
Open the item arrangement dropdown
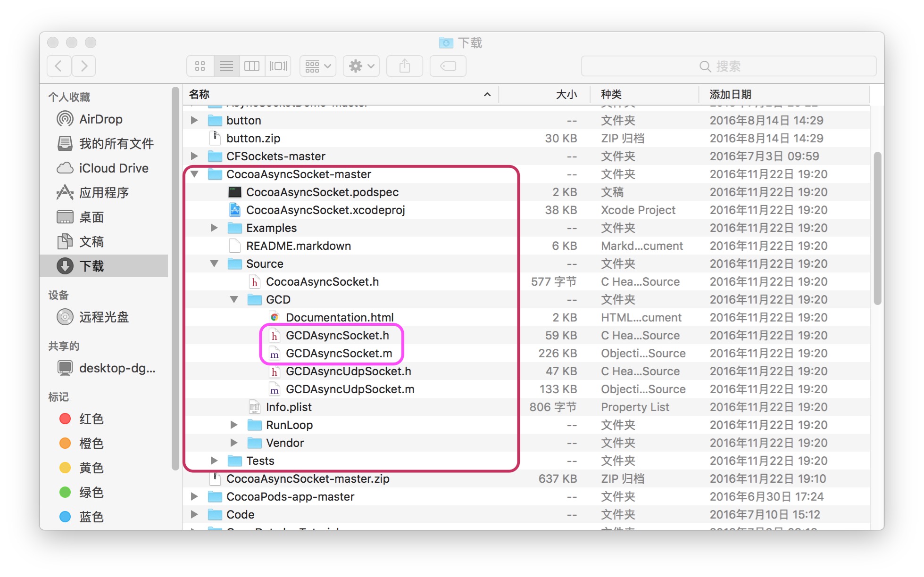coord(318,66)
